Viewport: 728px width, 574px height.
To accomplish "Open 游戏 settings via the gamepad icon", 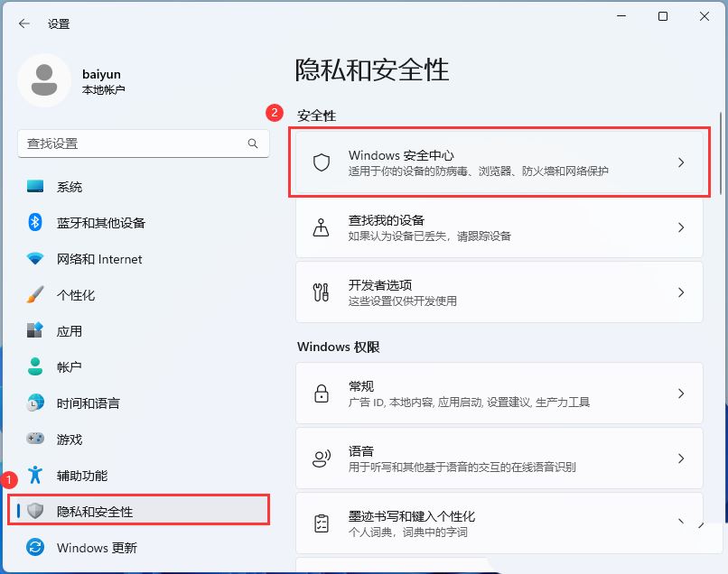I will coord(33,440).
